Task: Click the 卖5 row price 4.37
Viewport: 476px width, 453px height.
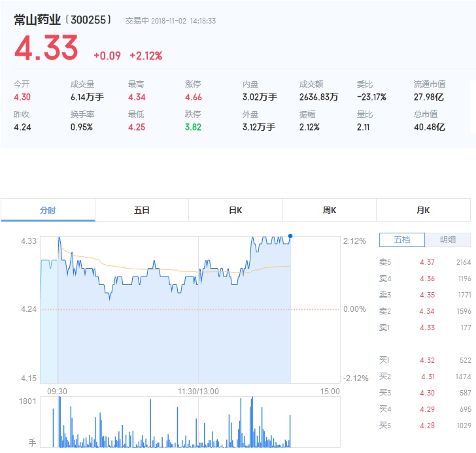Action: (427, 262)
